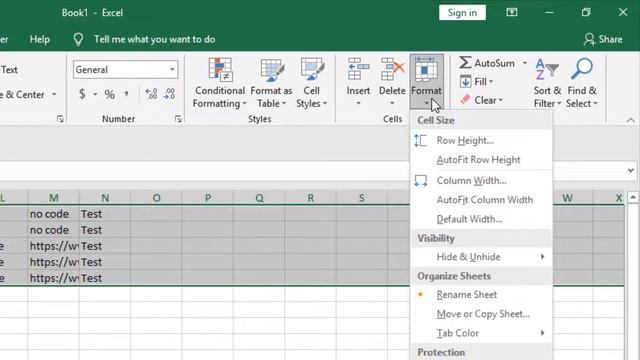
Task: Click the Insert cells icon
Action: 358,69
